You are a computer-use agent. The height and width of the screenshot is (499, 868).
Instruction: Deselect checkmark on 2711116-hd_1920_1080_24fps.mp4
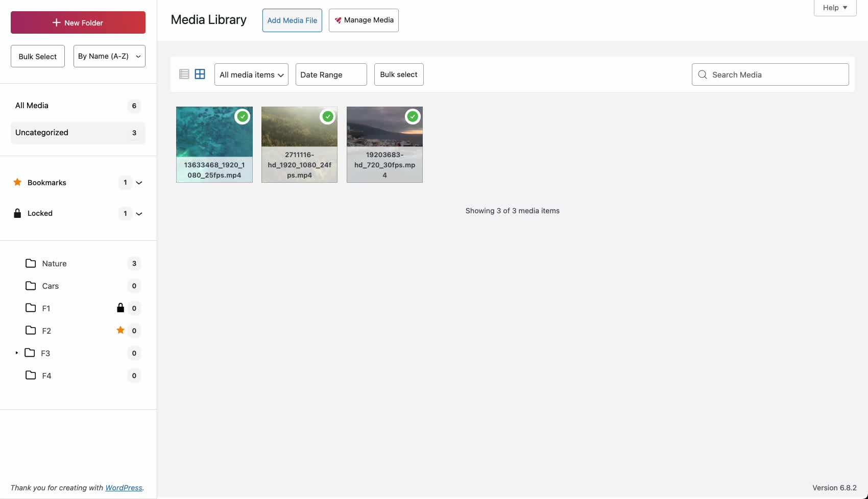click(x=327, y=116)
